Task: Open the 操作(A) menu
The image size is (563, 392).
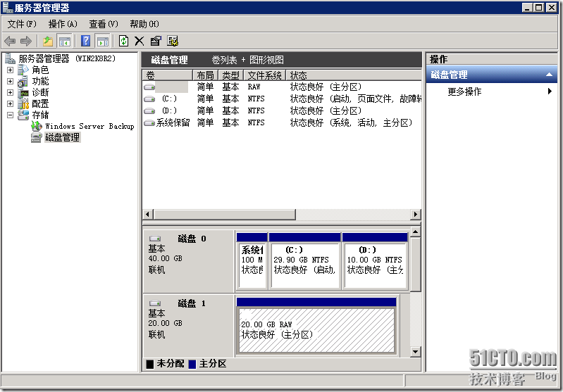Action: 63,24
